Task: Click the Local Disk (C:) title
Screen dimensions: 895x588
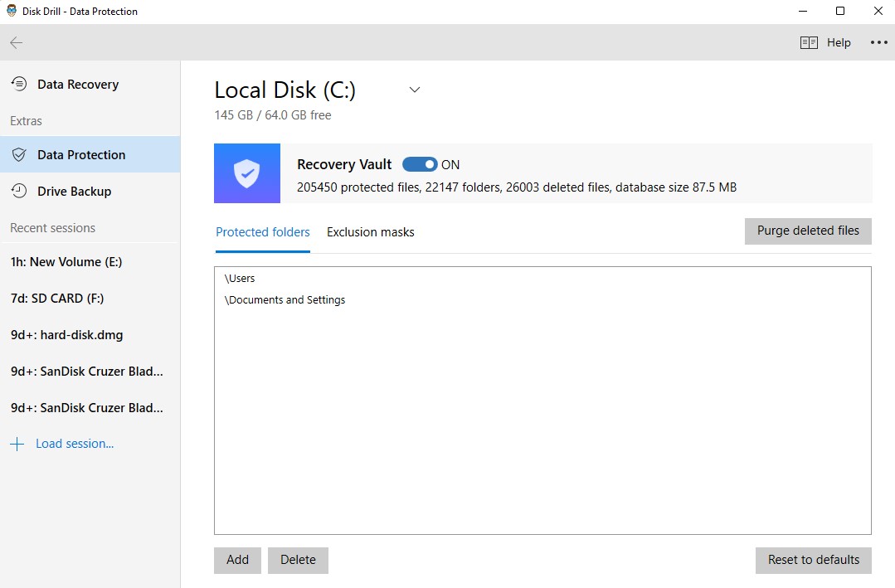Action: (285, 90)
